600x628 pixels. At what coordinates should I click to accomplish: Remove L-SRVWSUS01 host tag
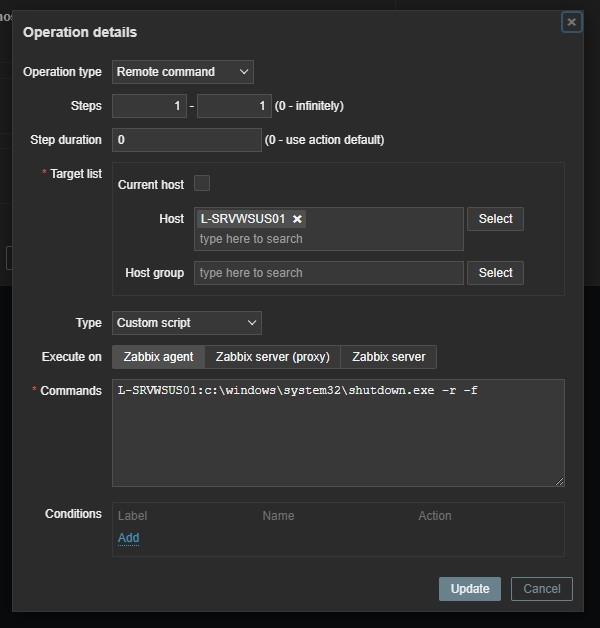[297, 219]
